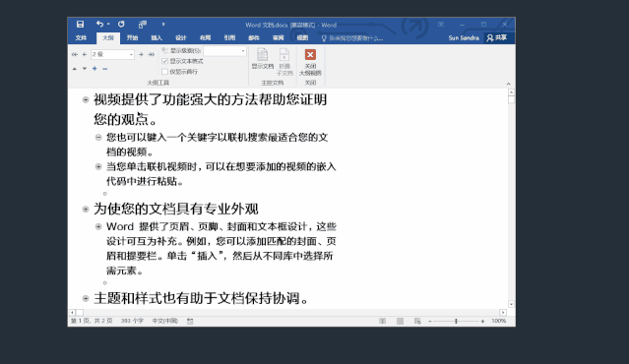Open the 文件 (File) tab
Viewport: 629px width, 364px height.
(x=81, y=37)
